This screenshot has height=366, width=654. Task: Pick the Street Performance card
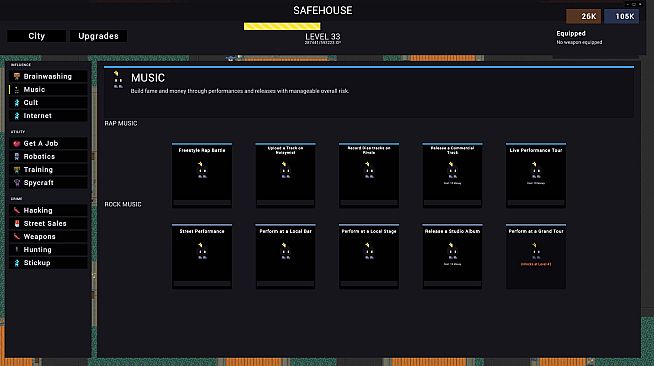[x=202, y=256]
